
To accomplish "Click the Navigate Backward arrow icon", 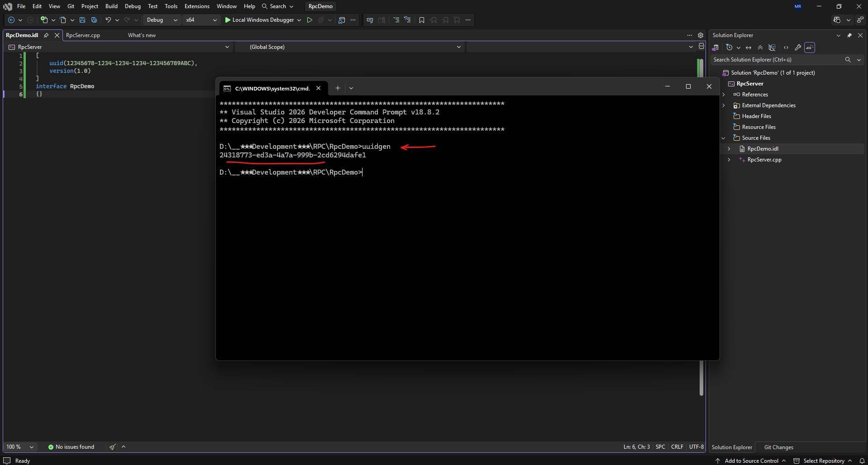I will click(x=11, y=20).
